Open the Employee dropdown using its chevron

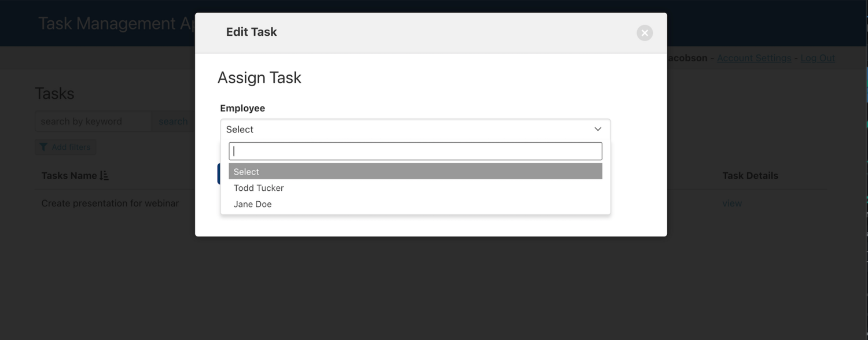click(x=597, y=129)
